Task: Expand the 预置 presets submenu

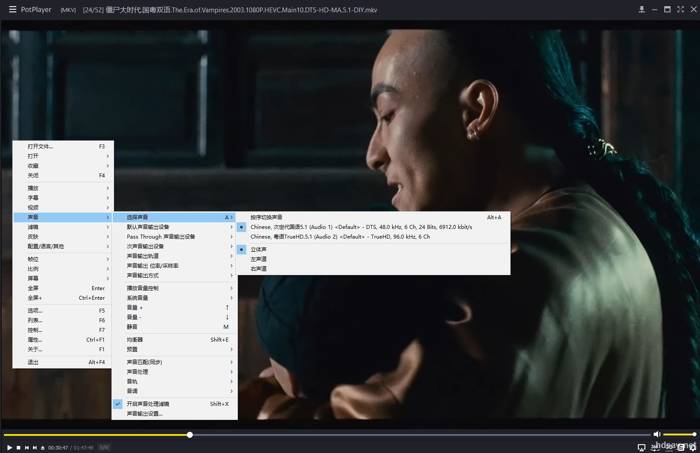Action: point(175,349)
